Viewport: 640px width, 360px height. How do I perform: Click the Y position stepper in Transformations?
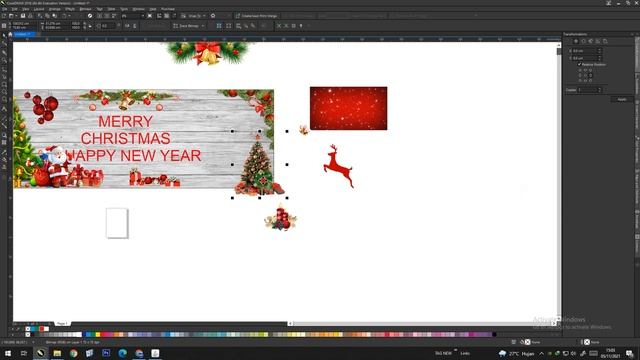tap(600, 58)
